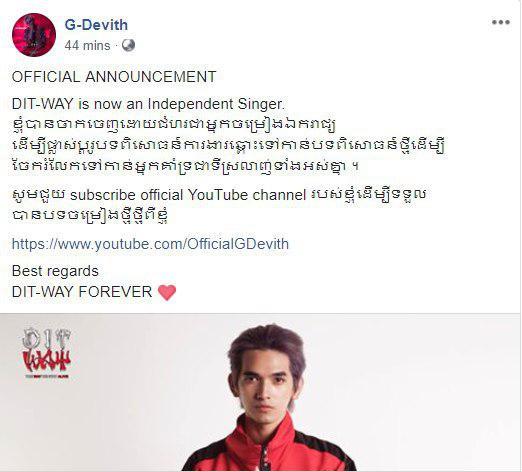Select the OFFICIAL ANNOUNCEMENT heading text

point(114,77)
